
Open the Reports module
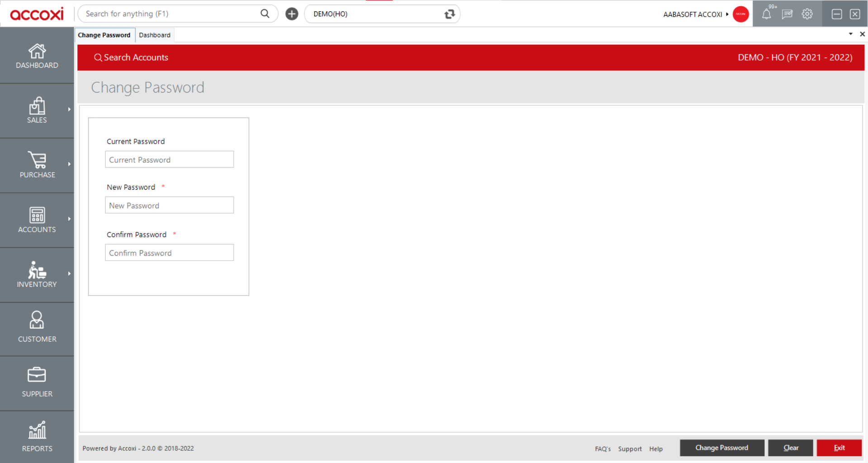coord(37,437)
